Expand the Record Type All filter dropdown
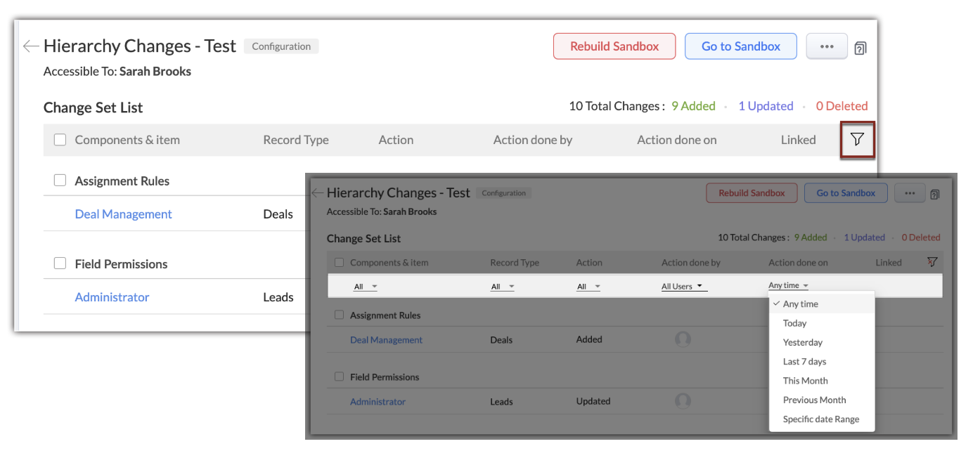The width and height of the screenshot is (980, 458). point(503,287)
